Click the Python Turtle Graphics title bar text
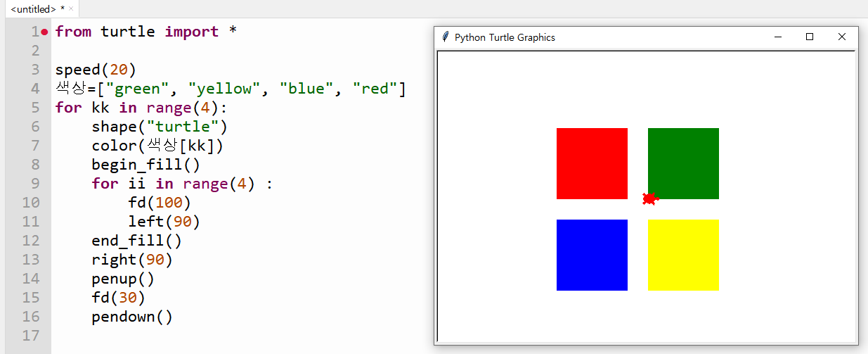868x354 pixels. point(505,37)
